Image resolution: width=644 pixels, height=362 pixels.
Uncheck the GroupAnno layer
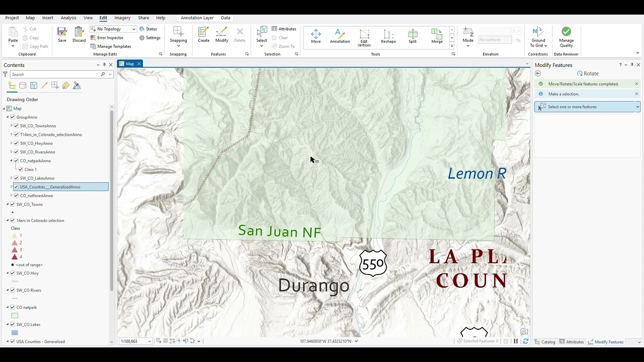click(x=13, y=117)
